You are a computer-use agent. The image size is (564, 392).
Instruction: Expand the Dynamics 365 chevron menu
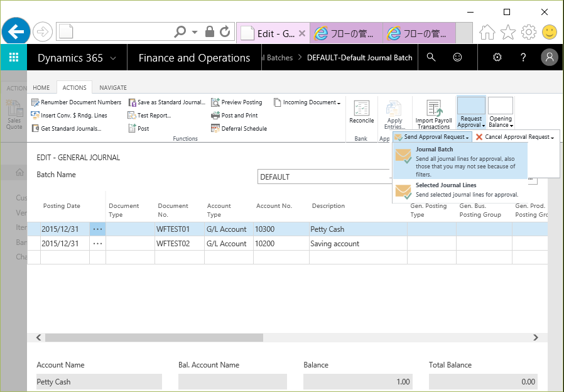113,58
